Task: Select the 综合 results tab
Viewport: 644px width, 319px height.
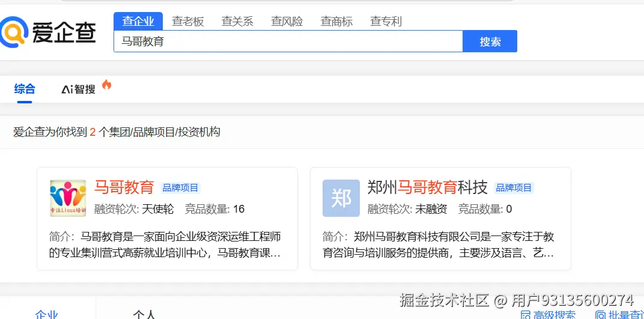Action: [25, 89]
